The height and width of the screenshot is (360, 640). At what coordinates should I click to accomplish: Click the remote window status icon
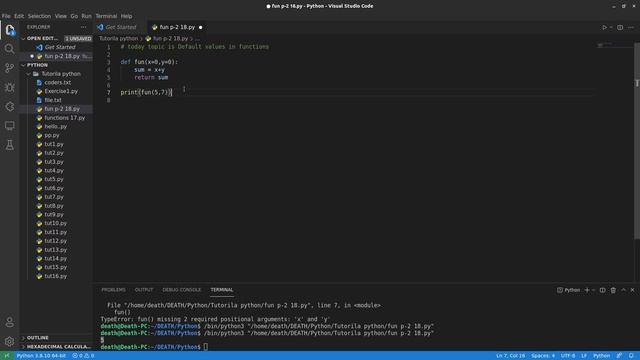coord(7,356)
